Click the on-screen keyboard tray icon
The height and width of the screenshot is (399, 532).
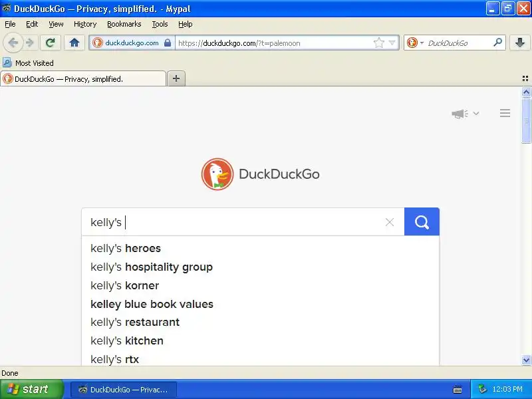coord(458,390)
